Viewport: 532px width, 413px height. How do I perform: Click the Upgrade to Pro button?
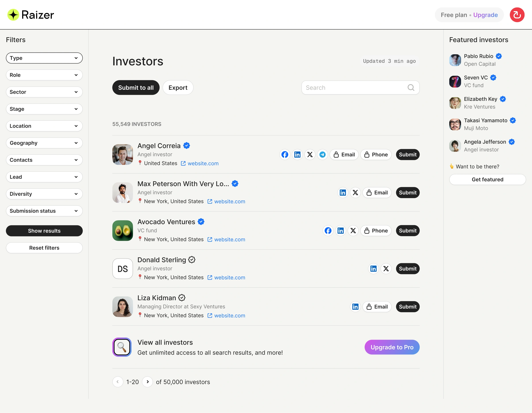click(x=392, y=347)
